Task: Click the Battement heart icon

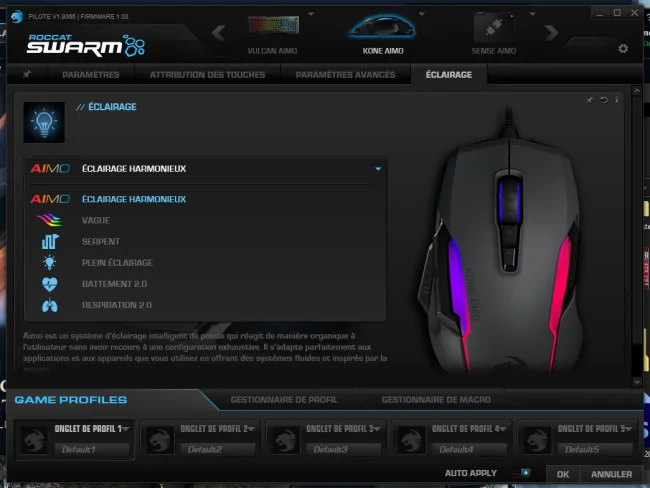Action: click(50, 284)
